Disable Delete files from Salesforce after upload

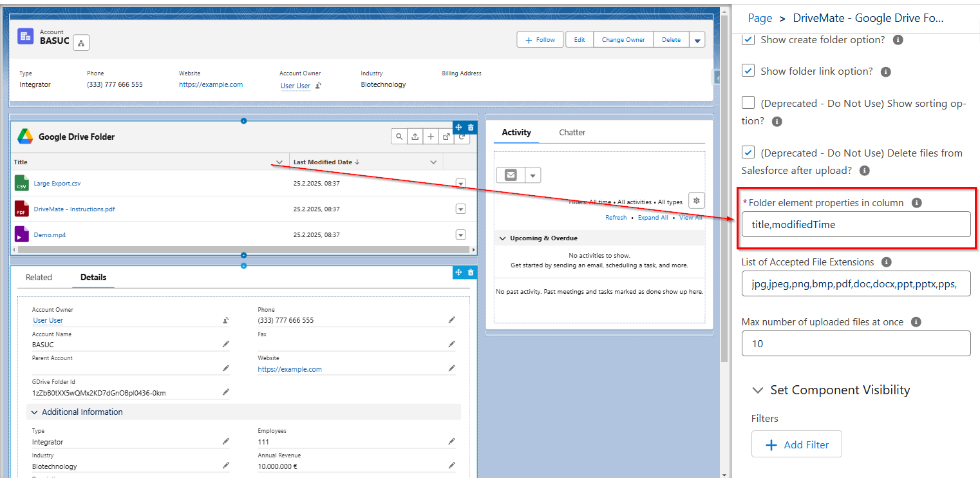tap(748, 152)
